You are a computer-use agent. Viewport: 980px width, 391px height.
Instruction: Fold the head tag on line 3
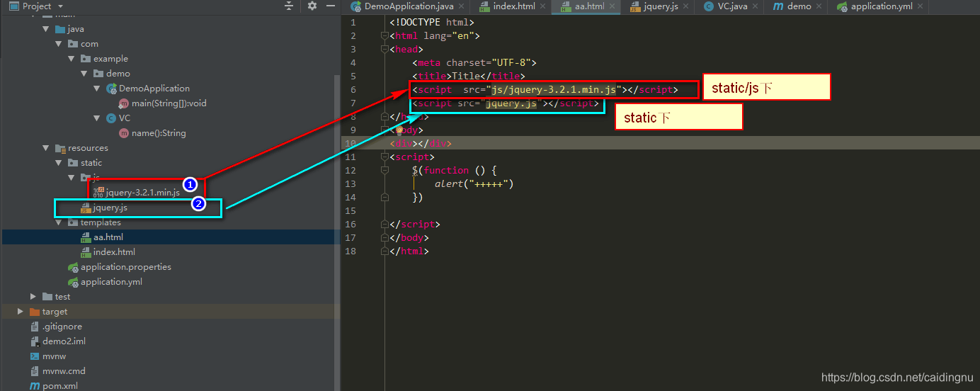pos(385,50)
